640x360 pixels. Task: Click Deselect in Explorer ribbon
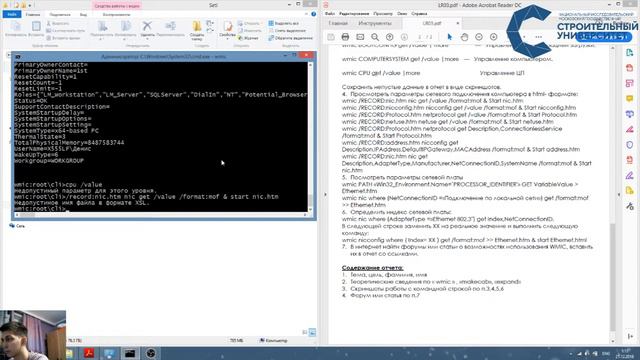click(x=287, y=31)
